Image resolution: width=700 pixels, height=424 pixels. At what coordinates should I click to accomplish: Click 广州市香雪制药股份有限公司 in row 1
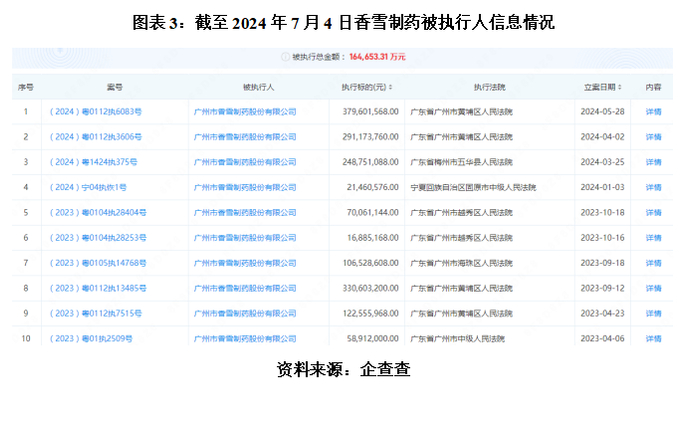(x=245, y=112)
